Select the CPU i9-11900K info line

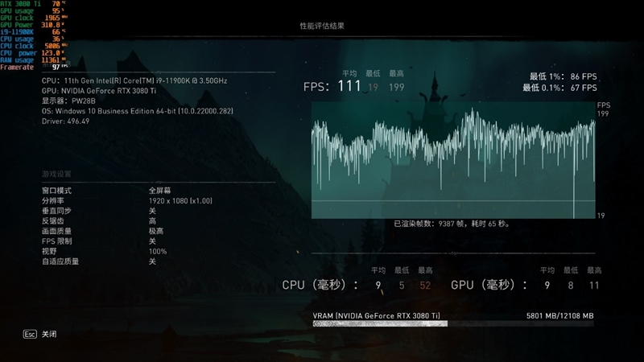click(x=134, y=81)
